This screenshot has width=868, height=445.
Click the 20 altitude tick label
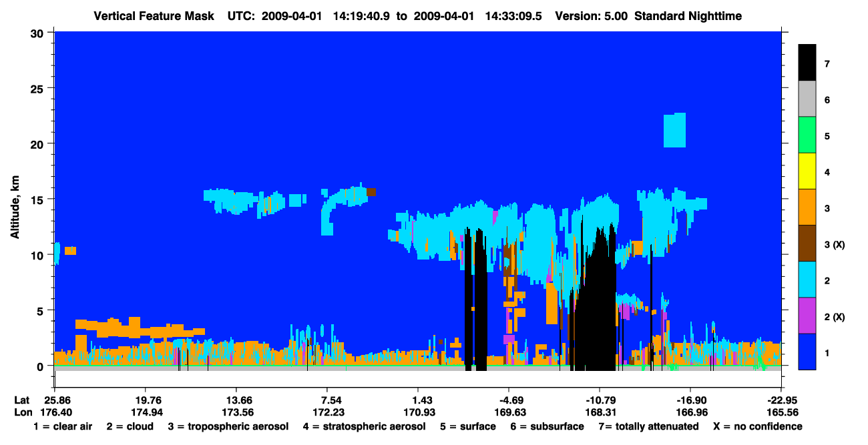click(x=38, y=143)
